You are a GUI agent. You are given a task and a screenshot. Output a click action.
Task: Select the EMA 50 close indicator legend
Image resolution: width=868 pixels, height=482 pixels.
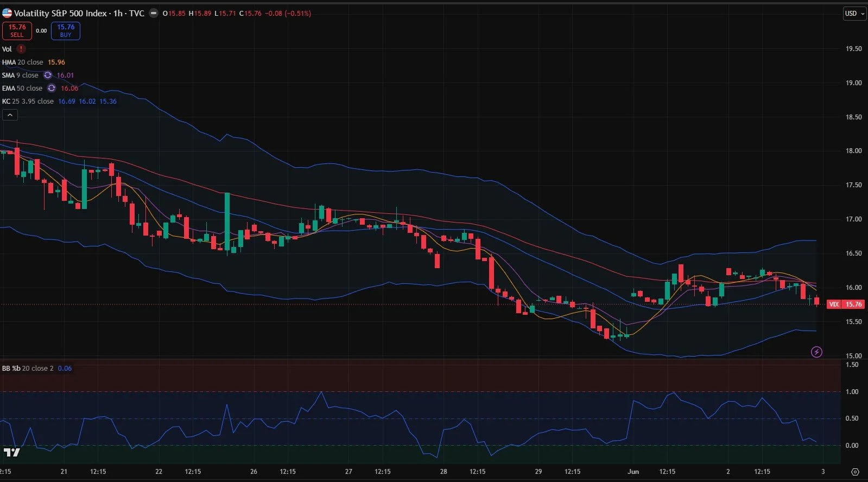22,88
